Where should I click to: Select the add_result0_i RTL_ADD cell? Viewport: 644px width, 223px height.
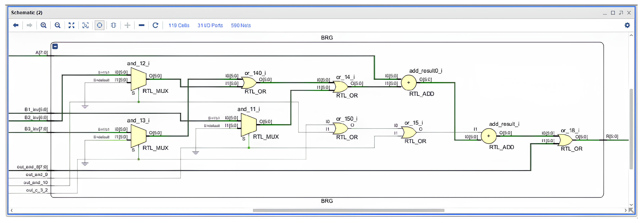pyautogui.click(x=409, y=83)
